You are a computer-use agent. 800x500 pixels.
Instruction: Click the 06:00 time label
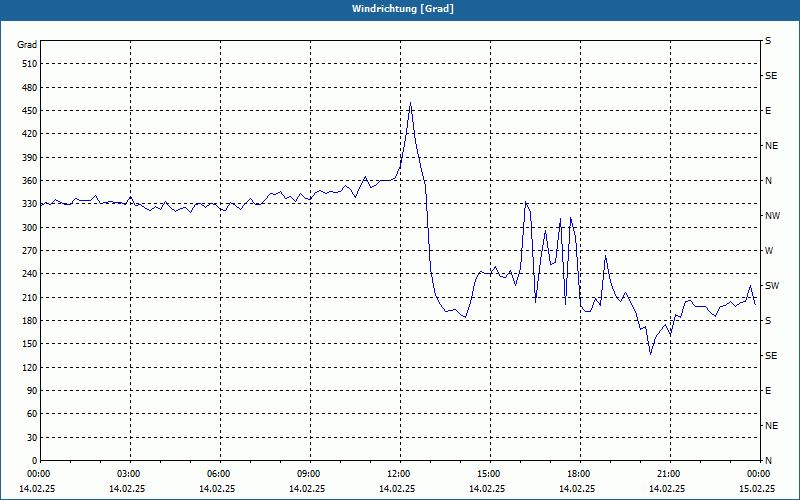[220, 474]
